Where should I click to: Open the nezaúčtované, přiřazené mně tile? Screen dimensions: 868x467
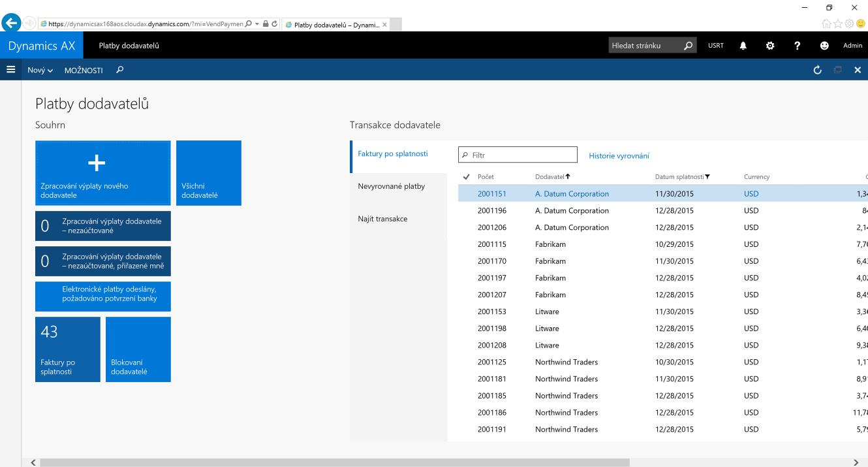pyautogui.click(x=103, y=261)
